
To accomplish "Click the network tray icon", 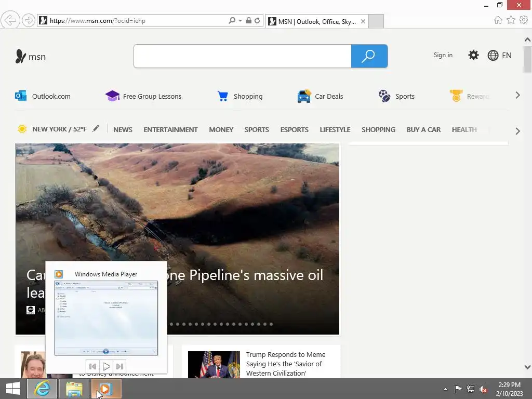I will (471, 389).
